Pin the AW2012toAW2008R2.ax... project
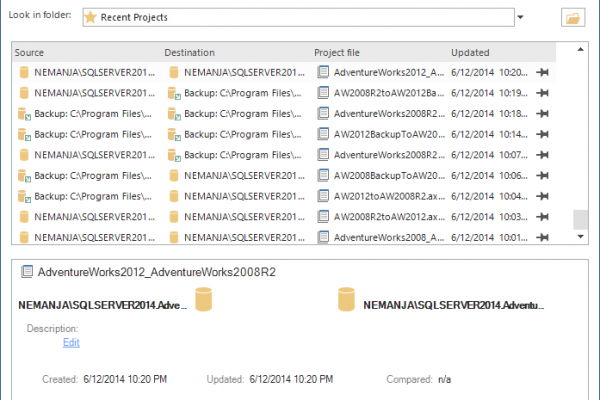The height and width of the screenshot is (400, 600). click(543, 196)
